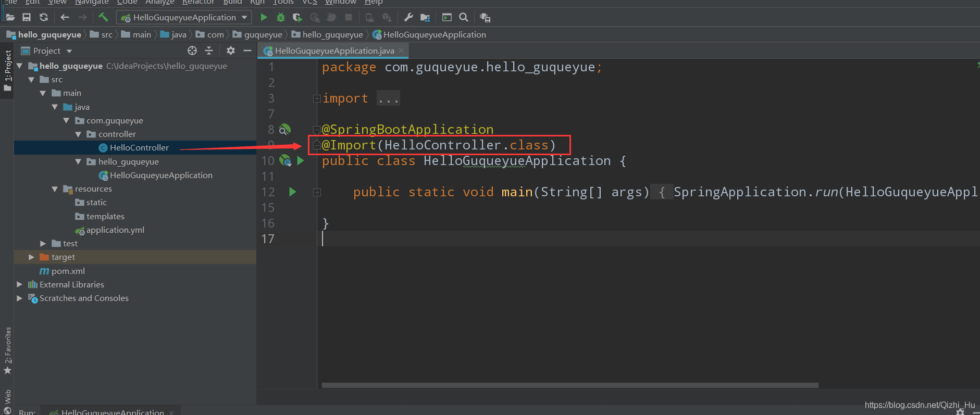Viewport: 980px width, 415px height.
Task: Click the hello_guqueyue package breadcrumb
Action: [327, 34]
